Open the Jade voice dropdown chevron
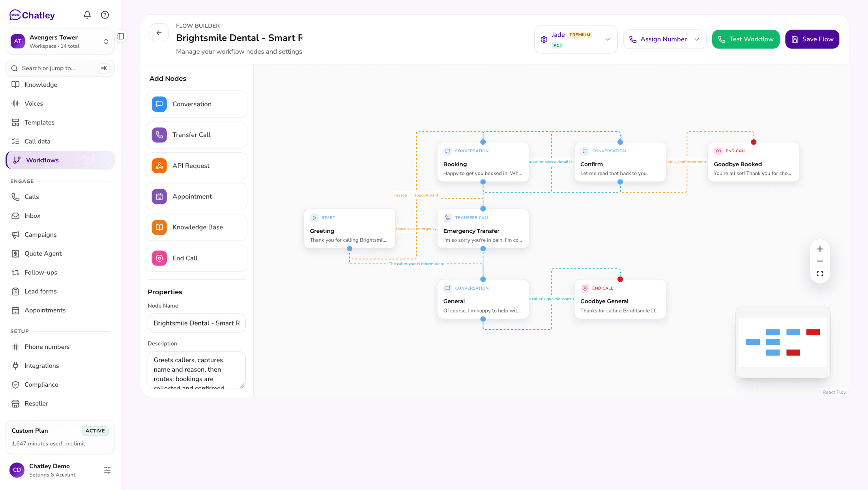Viewport: 868px width, 490px height. [x=608, y=39]
